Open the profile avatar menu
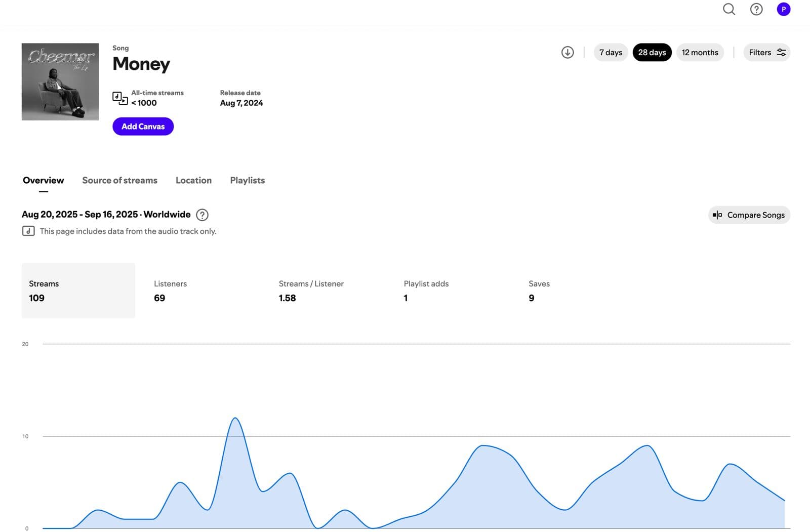Image resolution: width=810 pixels, height=532 pixels. point(783,9)
